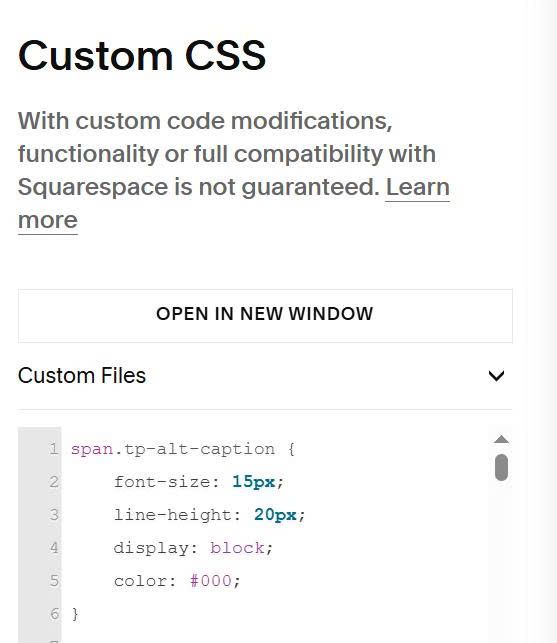This screenshot has width=557, height=643.
Task: Click the #000 color value
Action: click(x=211, y=581)
